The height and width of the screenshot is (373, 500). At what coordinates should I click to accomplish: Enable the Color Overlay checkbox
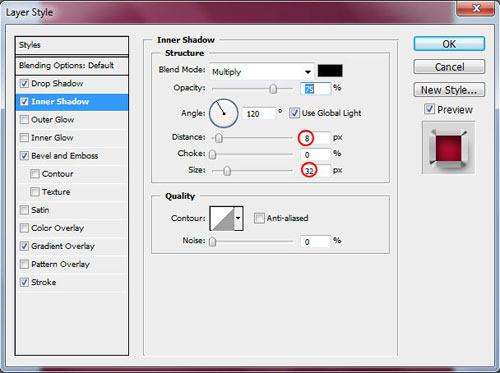[24, 228]
